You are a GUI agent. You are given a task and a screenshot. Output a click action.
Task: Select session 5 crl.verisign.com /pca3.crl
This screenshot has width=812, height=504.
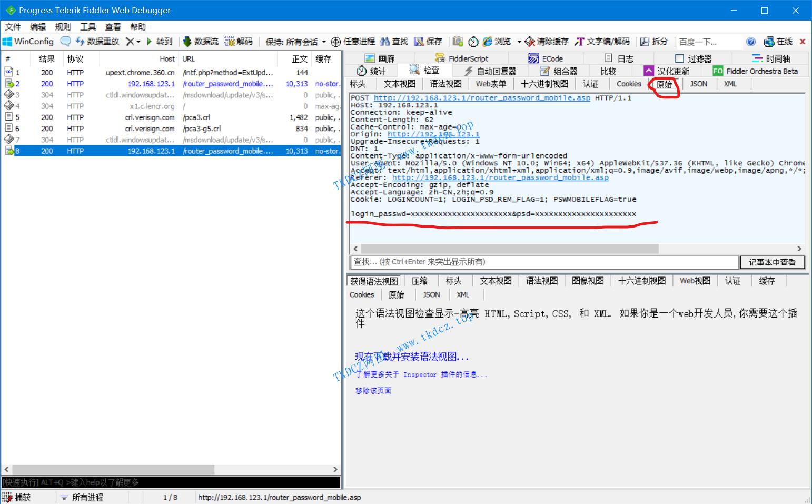pyautogui.click(x=171, y=117)
